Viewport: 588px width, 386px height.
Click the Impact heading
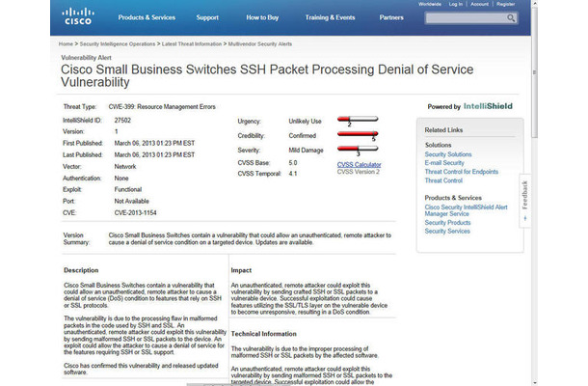click(241, 270)
